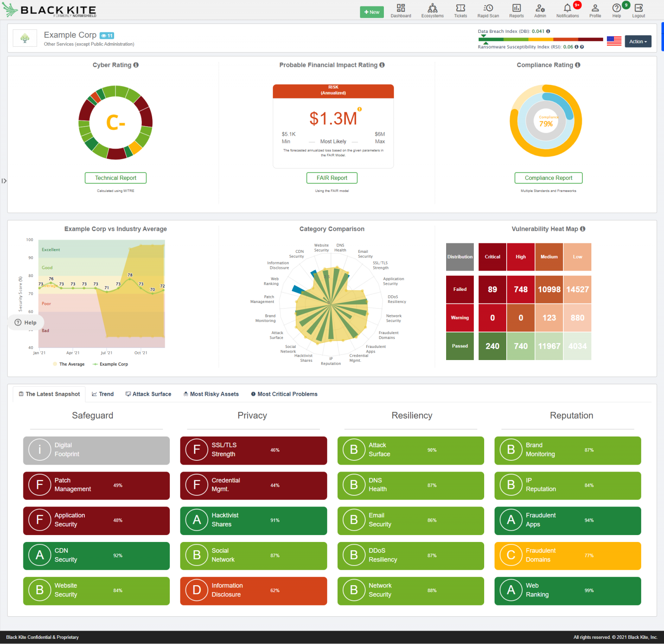Click the eye badge showing 11 monitors
This screenshot has height=644, width=664.
[106, 35]
